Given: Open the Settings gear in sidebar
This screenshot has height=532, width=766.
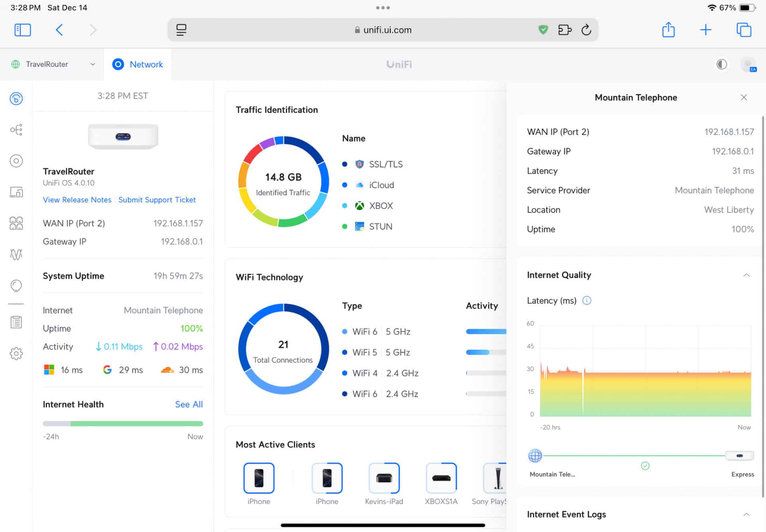Looking at the screenshot, I should click(x=16, y=353).
